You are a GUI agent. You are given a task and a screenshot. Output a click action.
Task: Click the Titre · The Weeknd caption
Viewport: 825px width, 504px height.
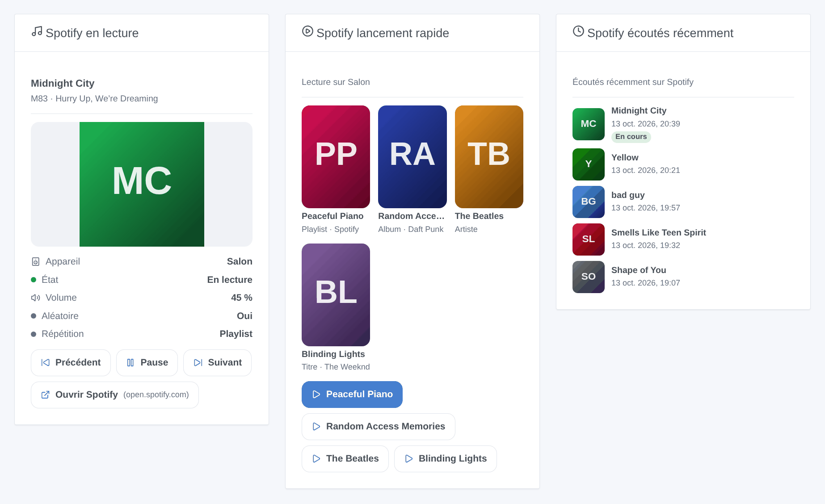(x=336, y=367)
